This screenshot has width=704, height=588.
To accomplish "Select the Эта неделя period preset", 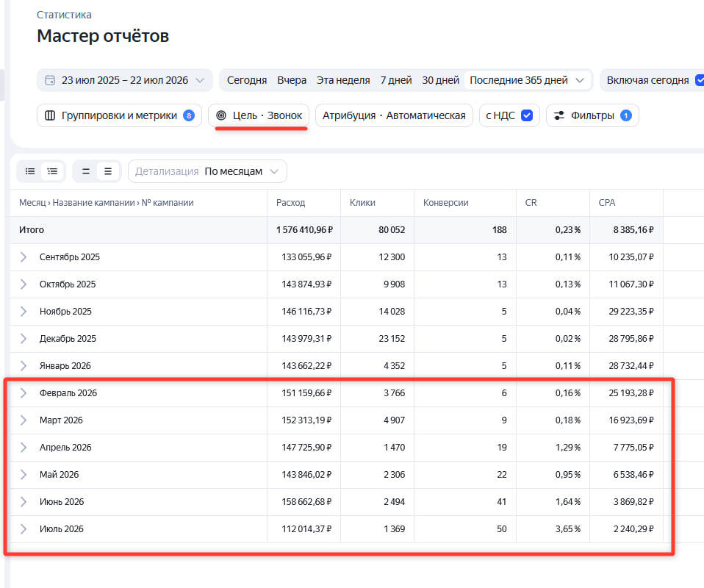I will tap(343, 80).
